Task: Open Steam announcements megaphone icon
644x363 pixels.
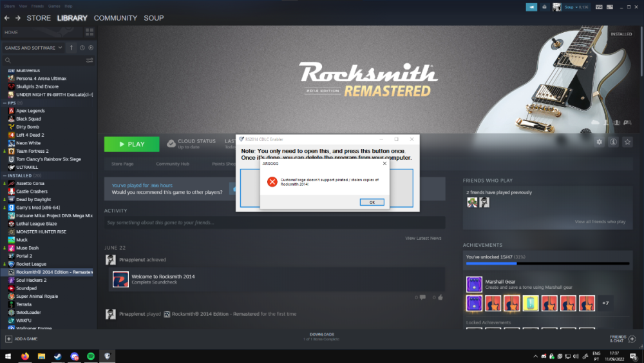Action: pyautogui.click(x=531, y=7)
